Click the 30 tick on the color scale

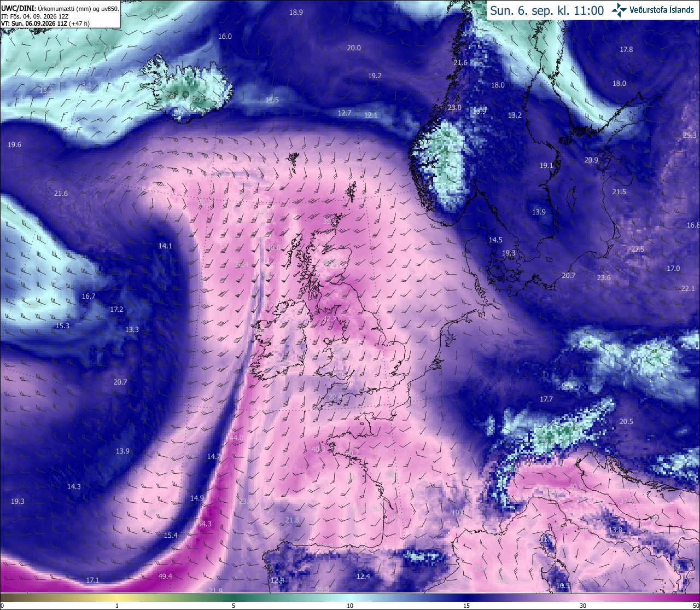[583, 606]
